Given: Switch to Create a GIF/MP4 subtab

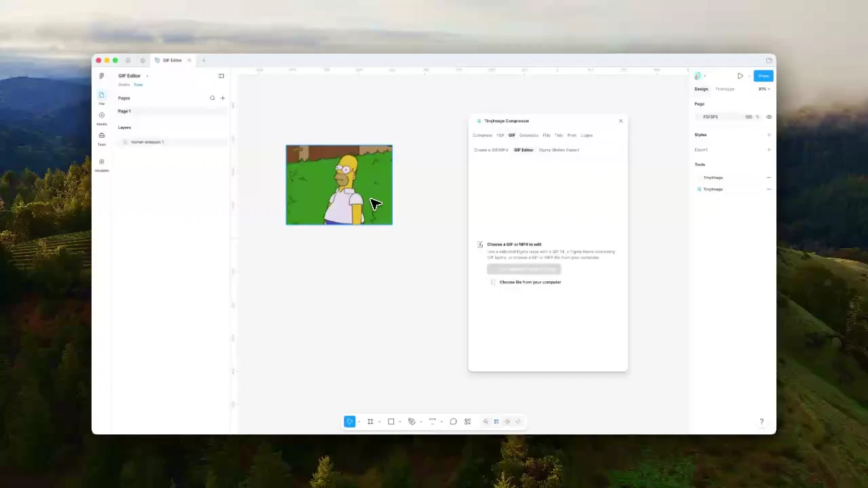Looking at the screenshot, I should coord(491,150).
